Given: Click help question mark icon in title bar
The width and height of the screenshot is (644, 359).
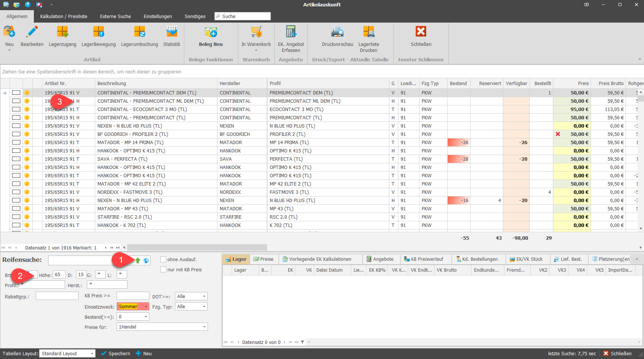Looking at the screenshot, I should point(28,5).
